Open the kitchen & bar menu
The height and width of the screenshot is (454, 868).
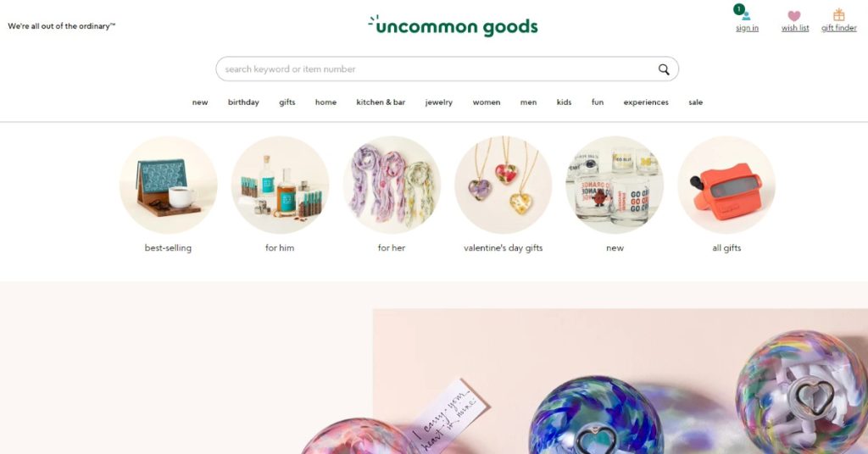(381, 102)
